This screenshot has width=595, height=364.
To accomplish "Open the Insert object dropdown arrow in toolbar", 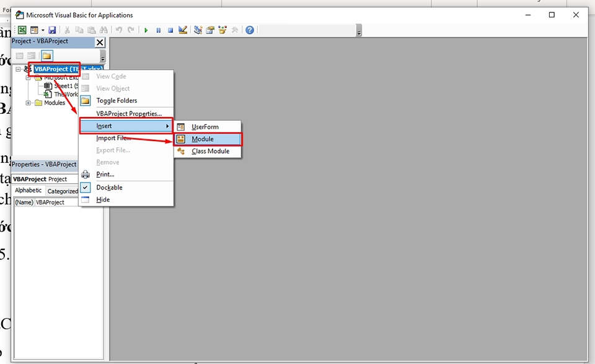I will 43,30.
